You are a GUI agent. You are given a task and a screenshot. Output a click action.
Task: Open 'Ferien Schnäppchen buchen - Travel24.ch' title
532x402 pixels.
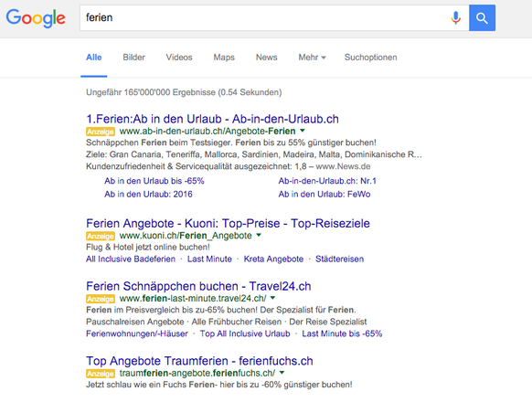[x=198, y=286]
